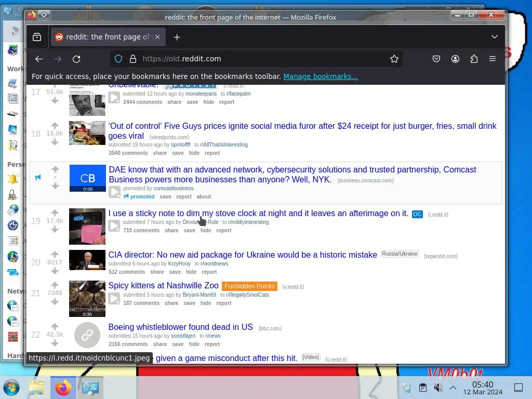
Task: Expand the system tray hidden icons arrow
Action: pyautogui.click(x=453, y=388)
